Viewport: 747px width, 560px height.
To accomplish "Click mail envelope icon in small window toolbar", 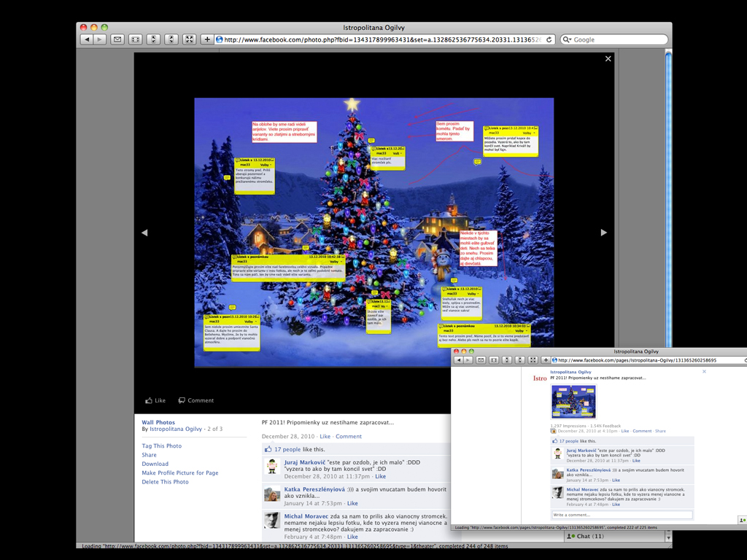I will pos(481,360).
